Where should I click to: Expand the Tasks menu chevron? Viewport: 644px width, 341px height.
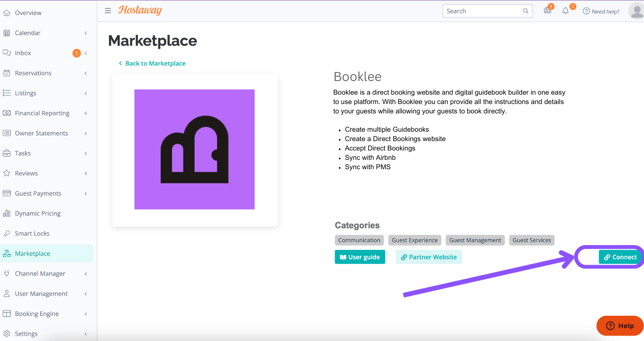[86, 153]
